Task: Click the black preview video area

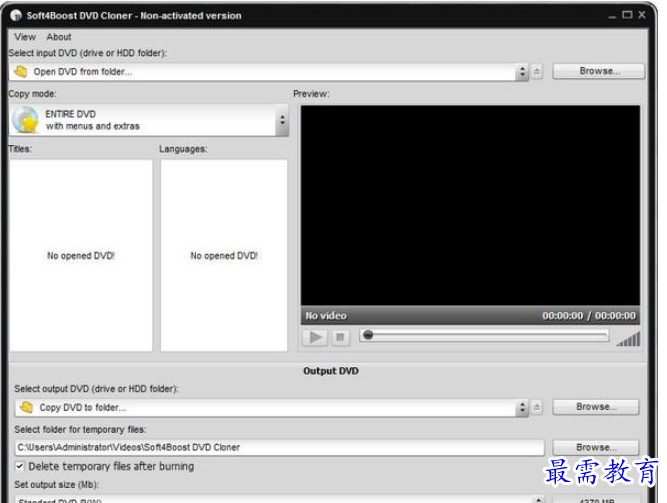Action: [x=470, y=206]
